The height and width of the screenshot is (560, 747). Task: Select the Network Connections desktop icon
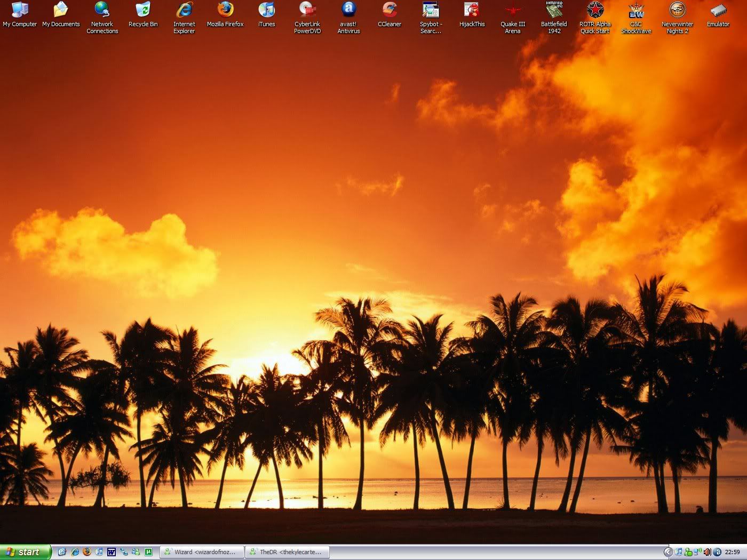pyautogui.click(x=102, y=18)
